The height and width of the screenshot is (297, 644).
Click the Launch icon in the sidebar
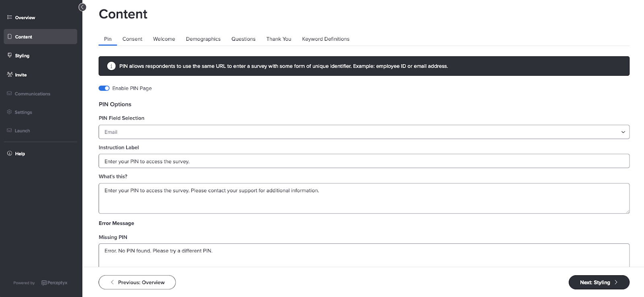pyautogui.click(x=9, y=131)
